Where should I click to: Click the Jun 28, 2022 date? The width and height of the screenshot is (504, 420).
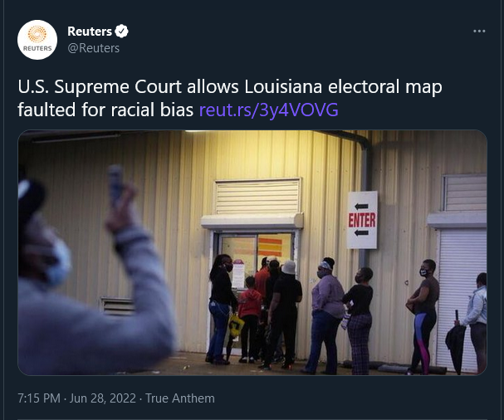[102, 398]
